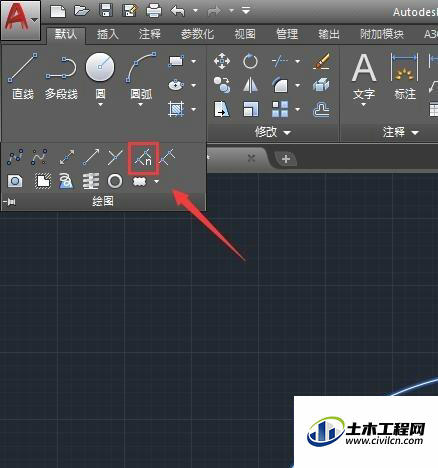438x468 pixels.
Task: Select the region tool
Action: (x=15, y=181)
